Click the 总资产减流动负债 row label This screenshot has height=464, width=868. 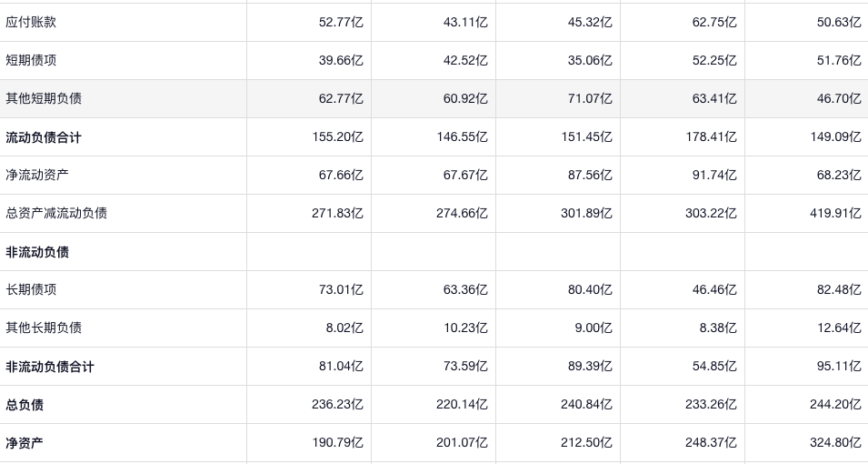click(x=56, y=213)
